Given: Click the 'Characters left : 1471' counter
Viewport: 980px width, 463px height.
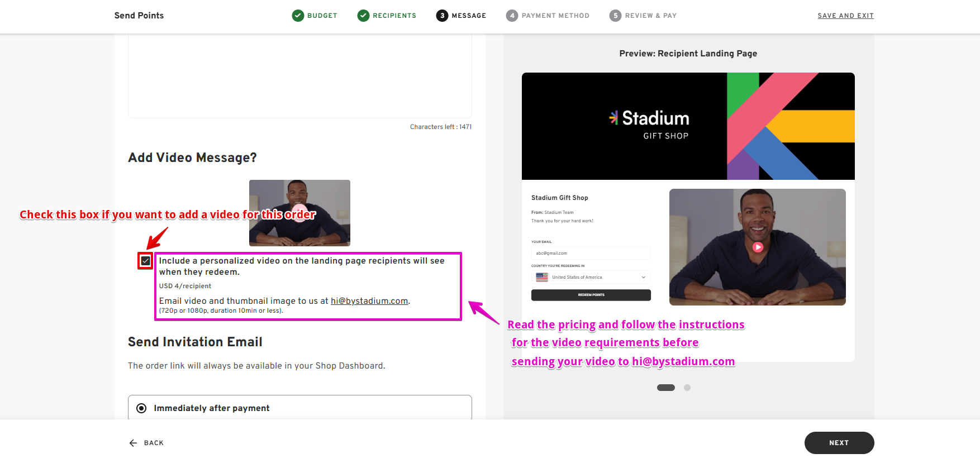Looking at the screenshot, I should pos(441,127).
